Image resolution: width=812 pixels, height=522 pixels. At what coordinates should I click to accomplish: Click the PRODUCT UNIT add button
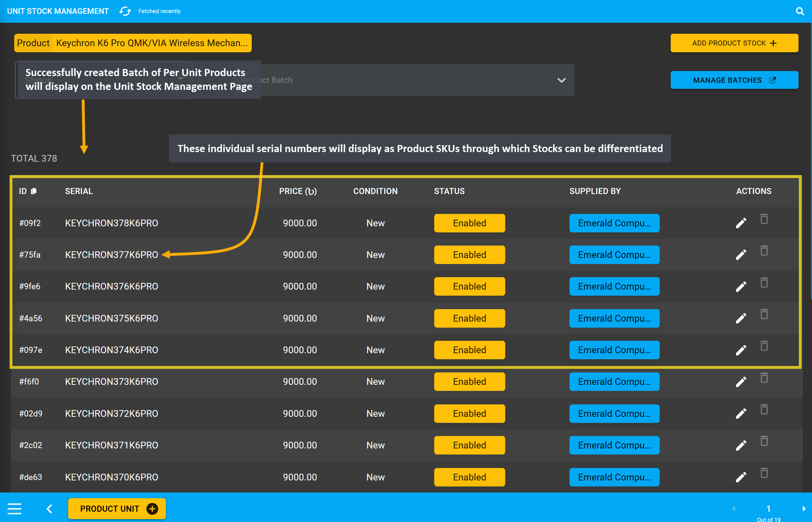pos(117,509)
